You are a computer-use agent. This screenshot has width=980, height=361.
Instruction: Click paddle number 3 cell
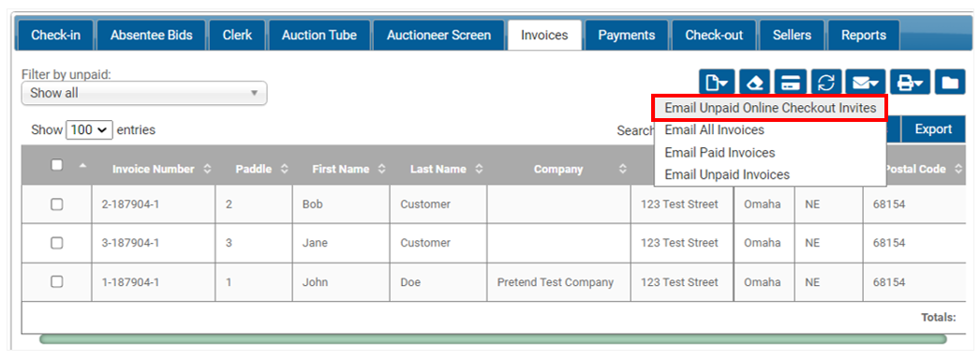coord(254,243)
